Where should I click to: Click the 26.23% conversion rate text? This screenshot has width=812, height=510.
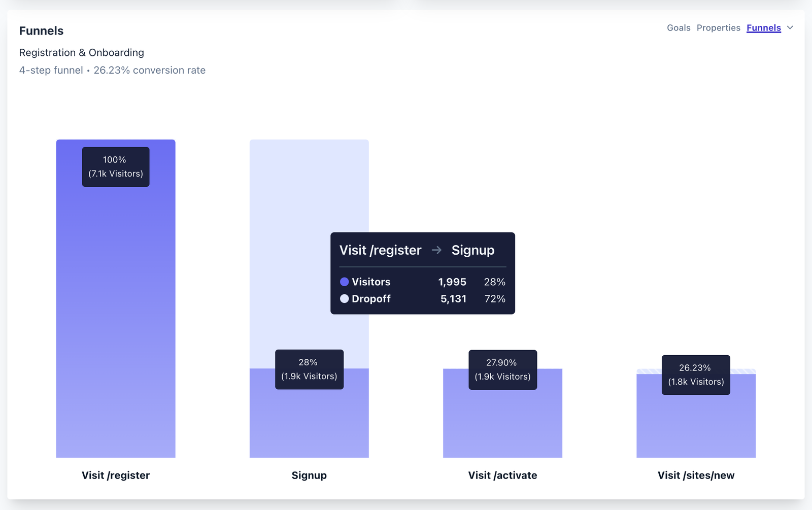149,70
